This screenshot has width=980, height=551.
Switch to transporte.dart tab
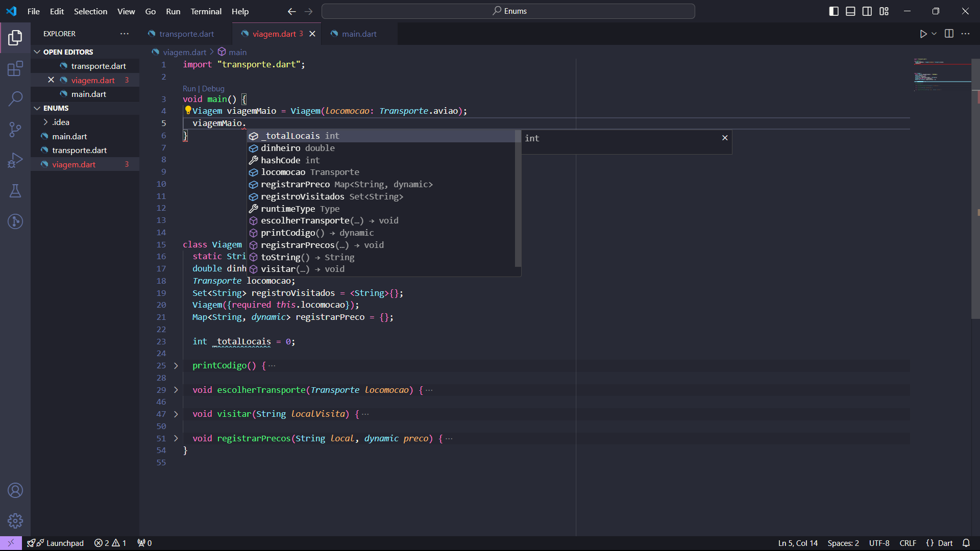point(186,34)
